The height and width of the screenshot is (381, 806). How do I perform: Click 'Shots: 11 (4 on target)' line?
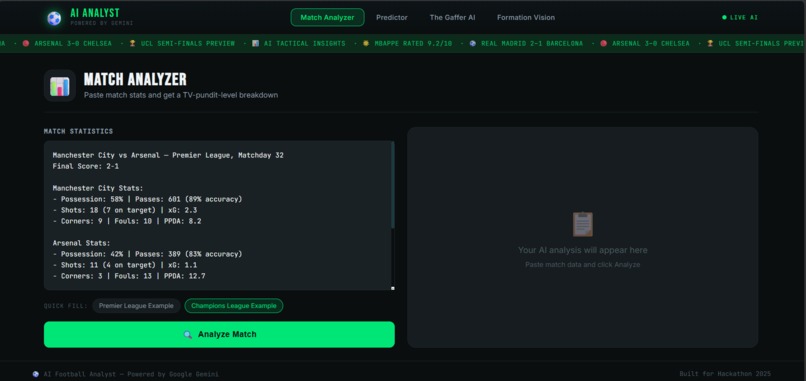(x=124, y=266)
